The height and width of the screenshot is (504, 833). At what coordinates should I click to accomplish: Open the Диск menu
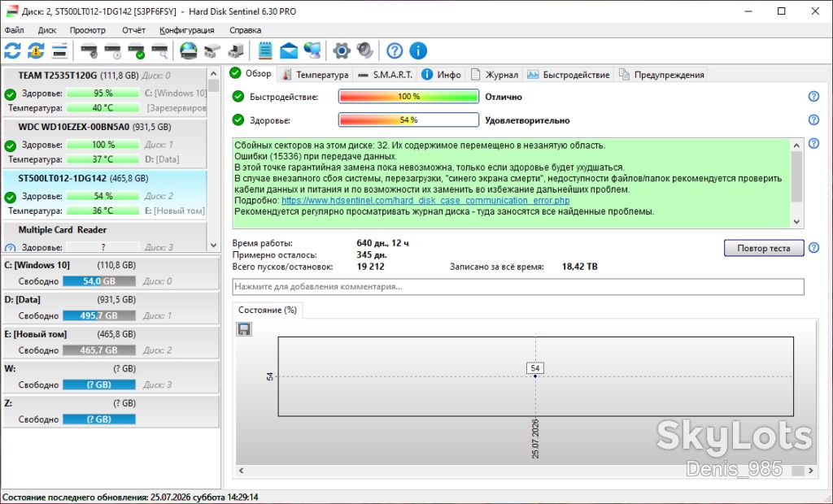46,30
